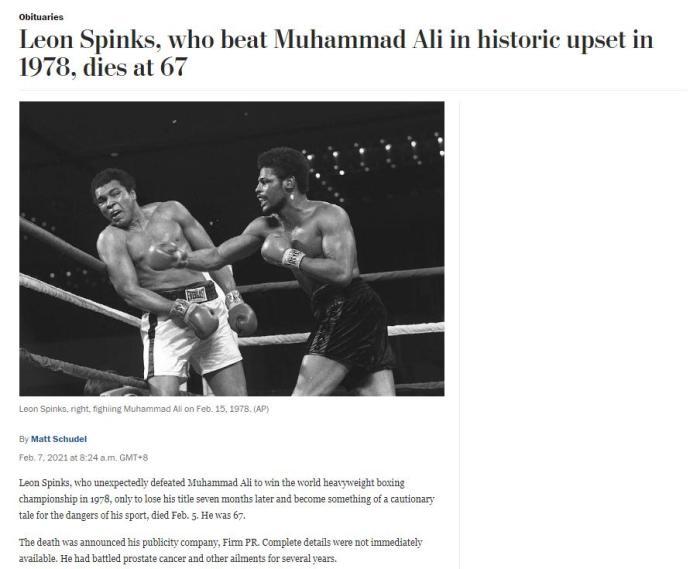This screenshot has width=700, height=569.
Task: Click the "Feb. 7, 2021" publication date
Action: pos(43,457)
